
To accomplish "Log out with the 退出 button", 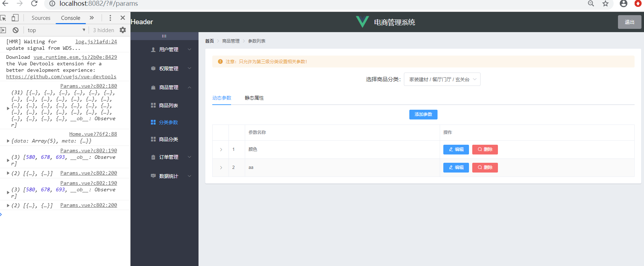I will click(630, 22).
